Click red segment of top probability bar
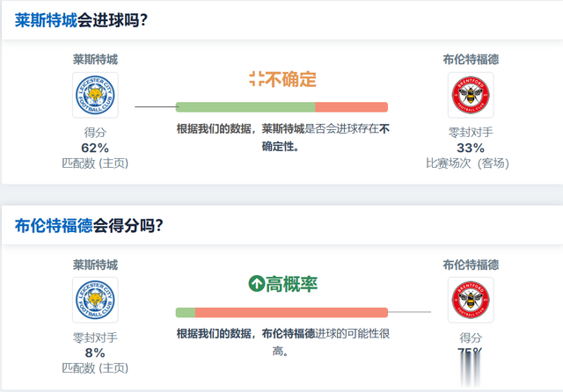563x392 pixels. tap(352, 107)
